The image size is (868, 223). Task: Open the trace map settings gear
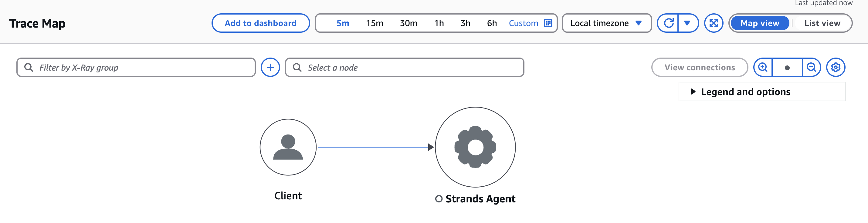[836, 67]
